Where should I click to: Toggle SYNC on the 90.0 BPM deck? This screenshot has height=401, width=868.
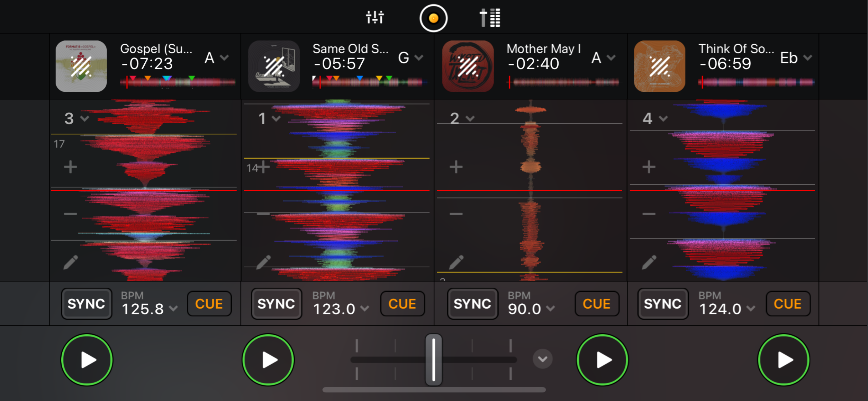point(472,304)
